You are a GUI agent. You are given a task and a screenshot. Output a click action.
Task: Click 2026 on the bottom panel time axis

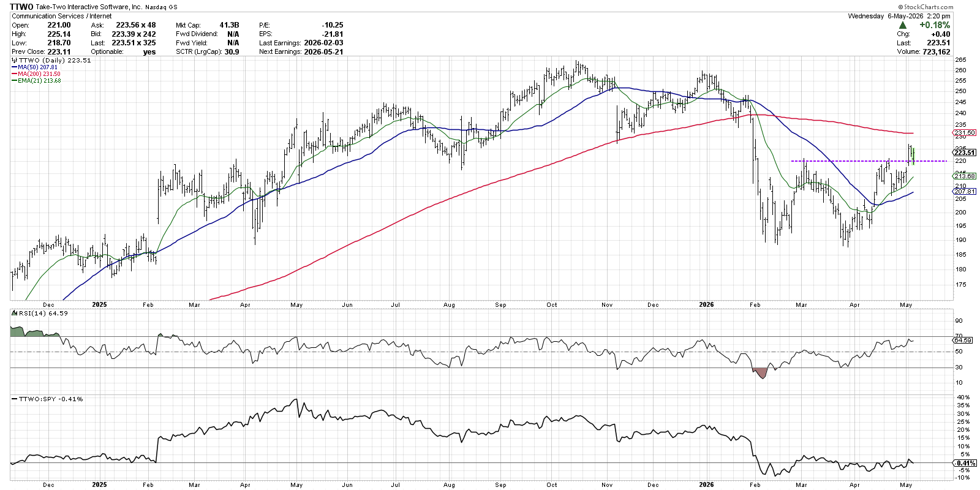coord(706,484)
